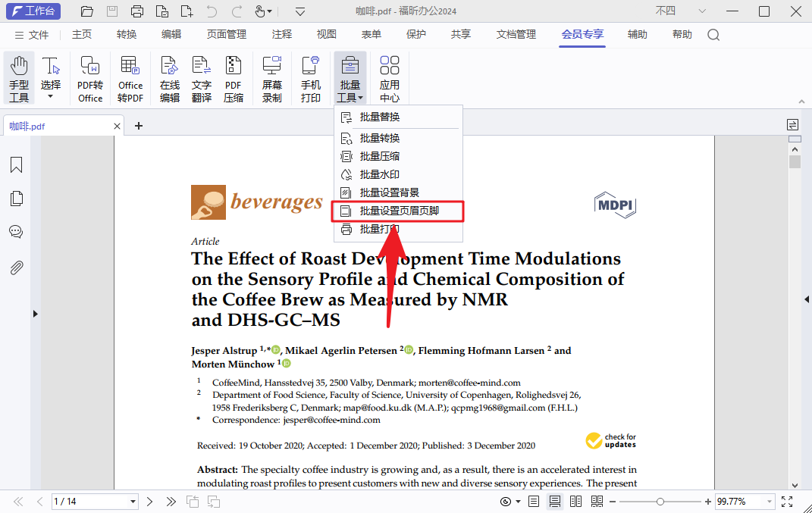Open the bookmarks panel in sidebar
The width and height of the screenshot is (812, 513).
[16, 165]
